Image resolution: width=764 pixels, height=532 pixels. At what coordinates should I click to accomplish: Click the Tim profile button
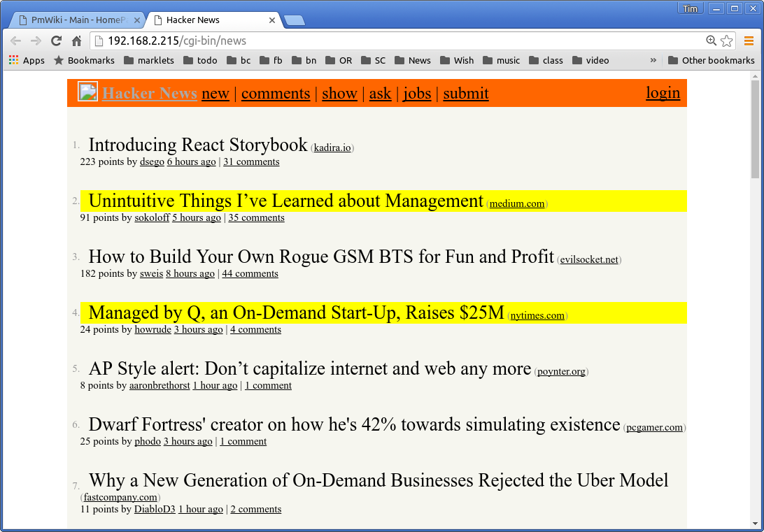[690, 9]
